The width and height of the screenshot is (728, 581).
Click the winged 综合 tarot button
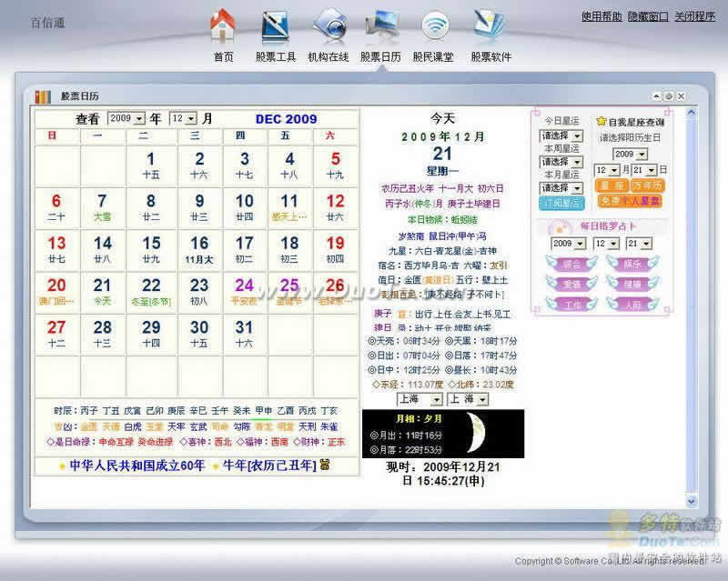(x=571, y=264)
